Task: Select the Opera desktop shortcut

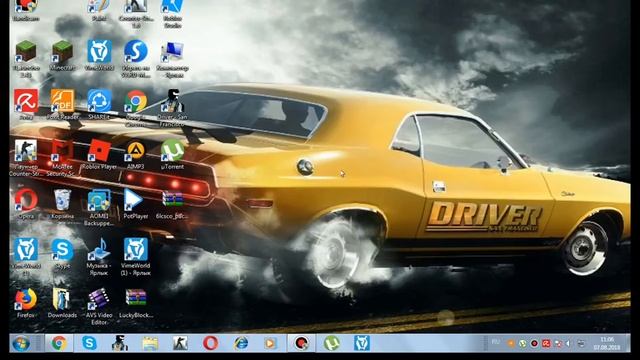Action: pyautogui.click(x=26, y=204)
